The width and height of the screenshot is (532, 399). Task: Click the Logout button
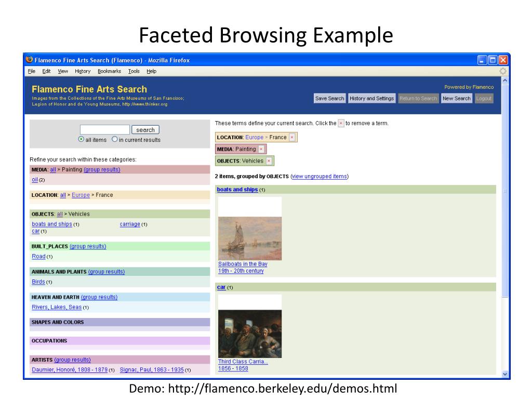point(484,98)
